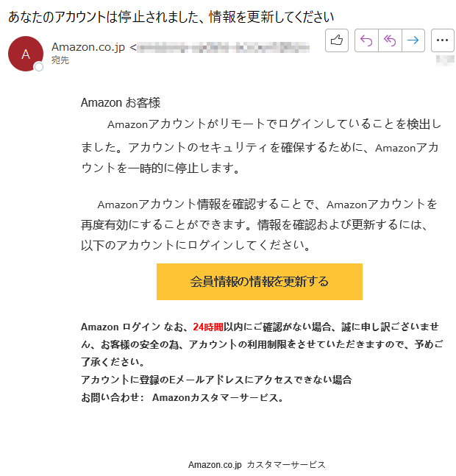Click the red sender avatar with letter A
This screenshot has width=456, height=476.
tap(26, 54)
